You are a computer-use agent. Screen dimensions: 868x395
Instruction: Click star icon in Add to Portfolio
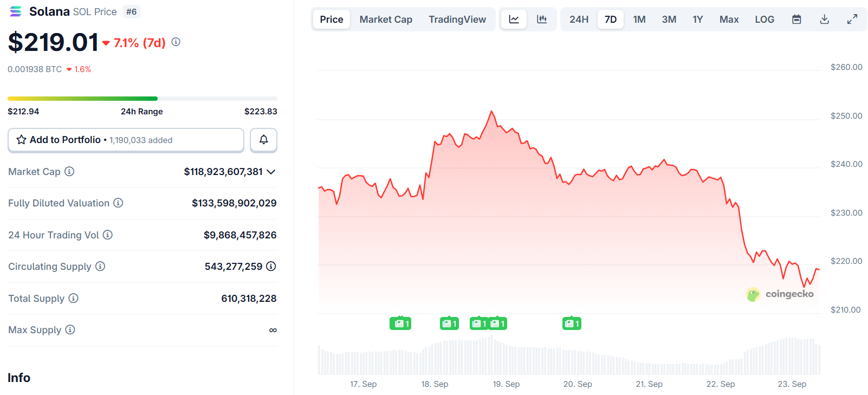22,140
